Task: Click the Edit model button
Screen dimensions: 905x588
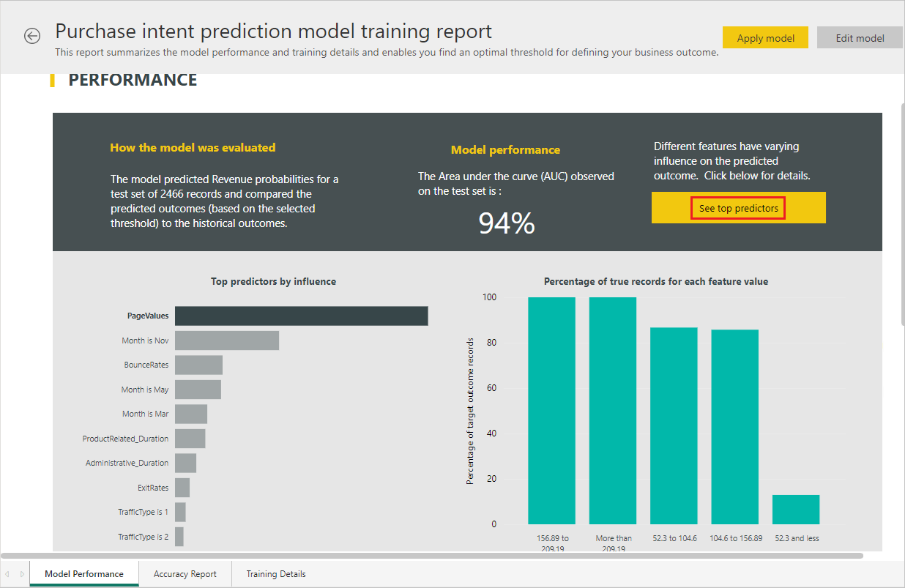Action: [x=860, y=38]
